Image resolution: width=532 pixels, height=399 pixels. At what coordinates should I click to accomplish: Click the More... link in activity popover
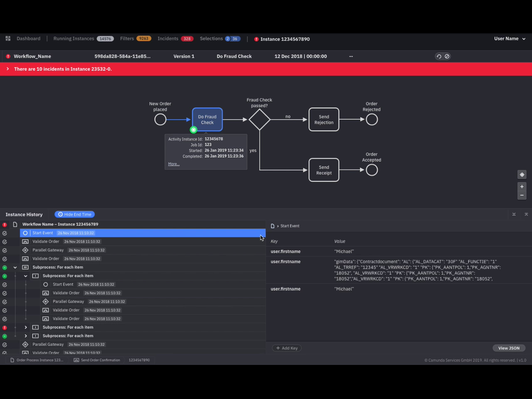pyautogui.click(x=174, y=164)
